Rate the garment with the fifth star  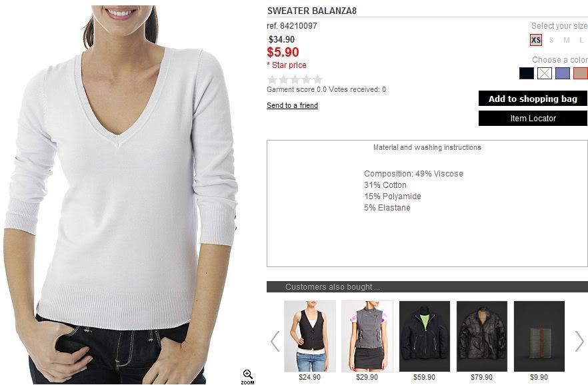[317, 79]
